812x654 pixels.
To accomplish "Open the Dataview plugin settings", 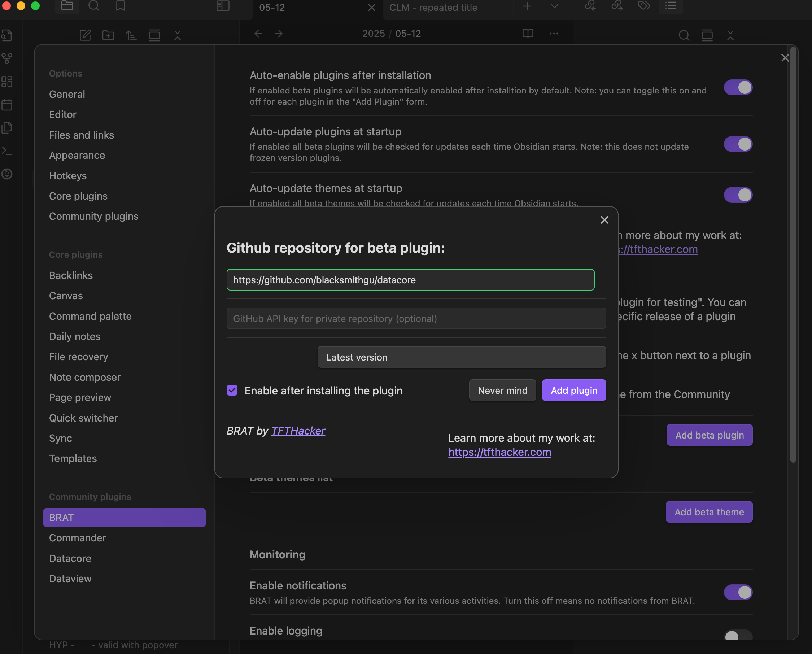I will coord(70,579).
